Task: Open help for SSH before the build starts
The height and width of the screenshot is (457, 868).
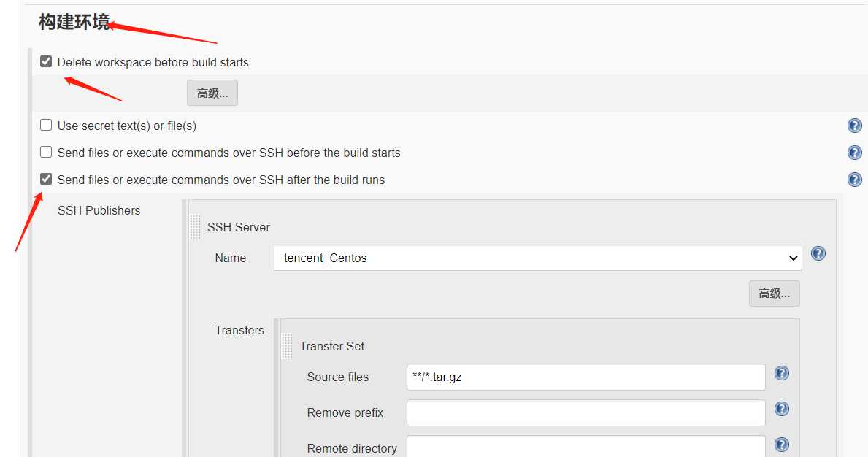Action: click(x=855, y=153)
